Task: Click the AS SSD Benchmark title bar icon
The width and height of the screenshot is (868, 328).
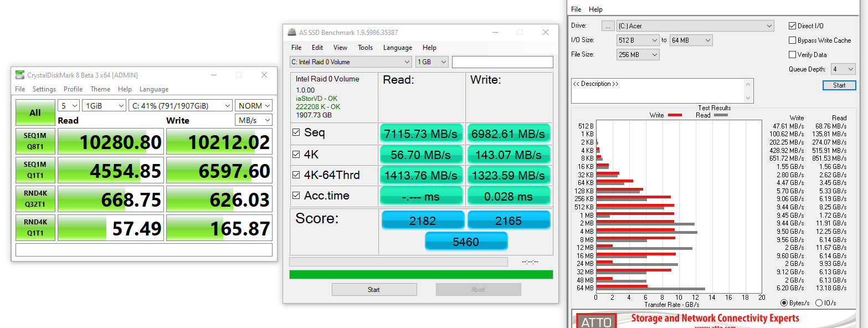Action: tap(292, 32)
